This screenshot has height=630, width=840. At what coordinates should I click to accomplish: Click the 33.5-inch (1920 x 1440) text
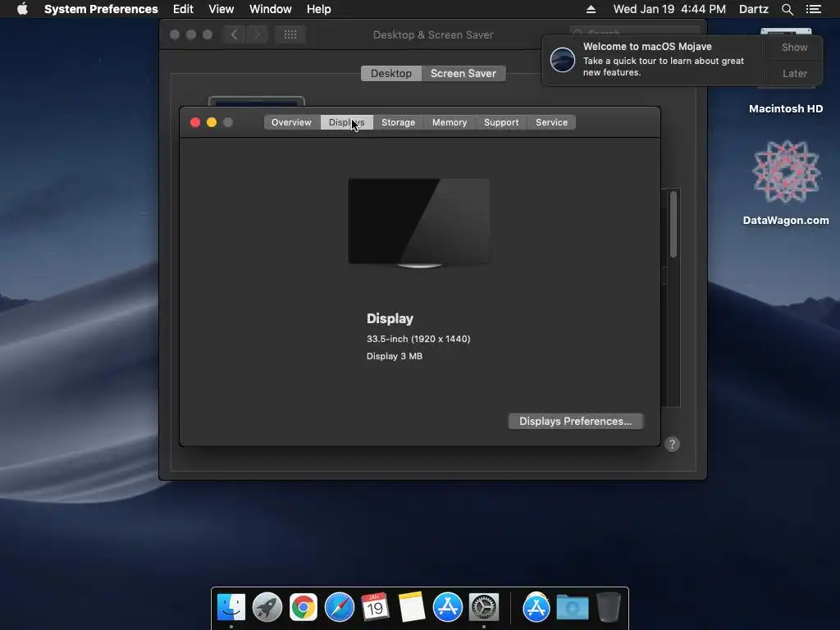(x=418, y=339)
